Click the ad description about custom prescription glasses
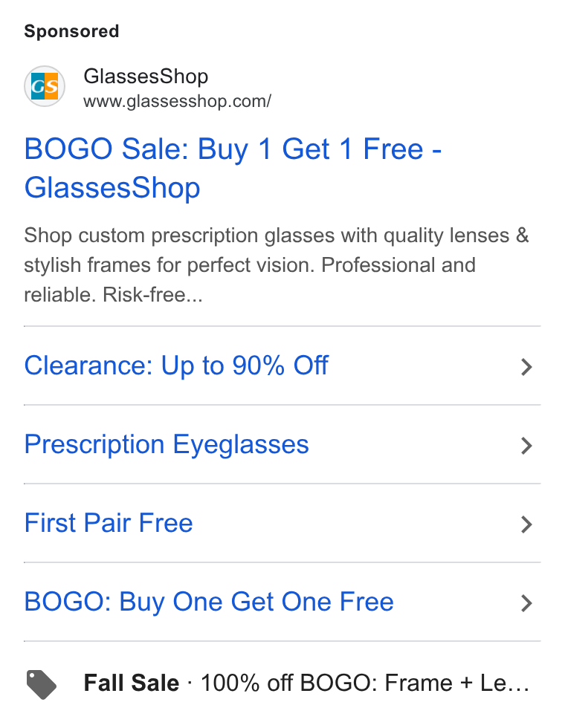The height and width of the screenshot is (728, 565). [277, 265]
